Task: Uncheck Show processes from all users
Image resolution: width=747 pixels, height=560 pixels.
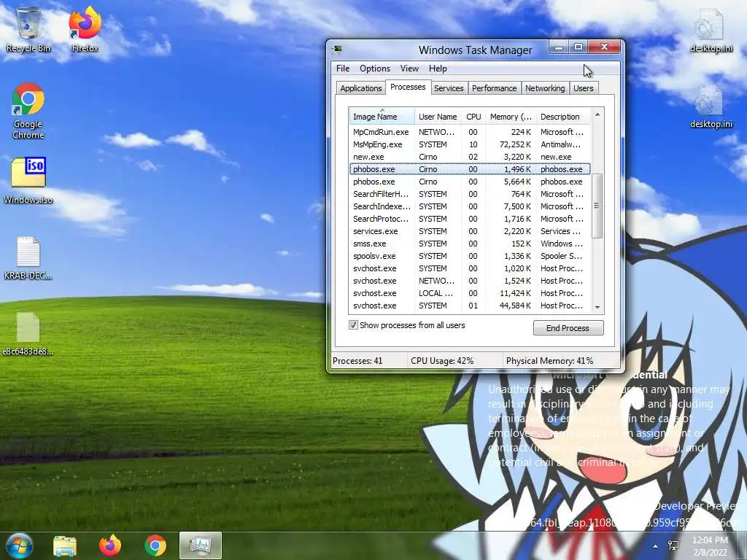Action: pyautogui.click(x=353, y=325)
